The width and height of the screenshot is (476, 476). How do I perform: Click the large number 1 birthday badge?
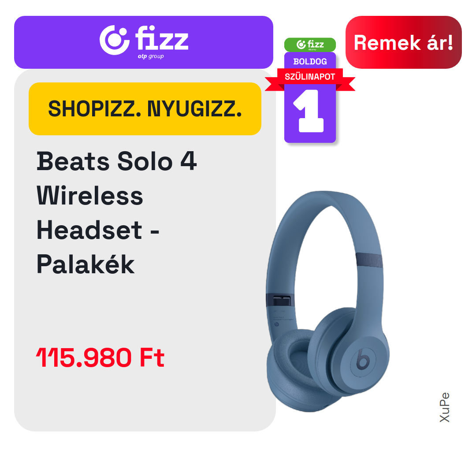pyautogui.click(x=310, y=111)
